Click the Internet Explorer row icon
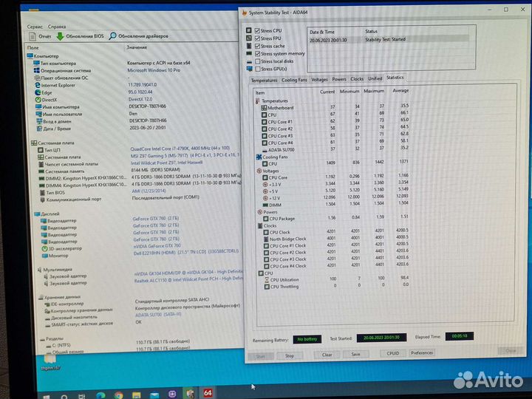Viewport: 532px width, 399px height. click(x=38, y=85)
